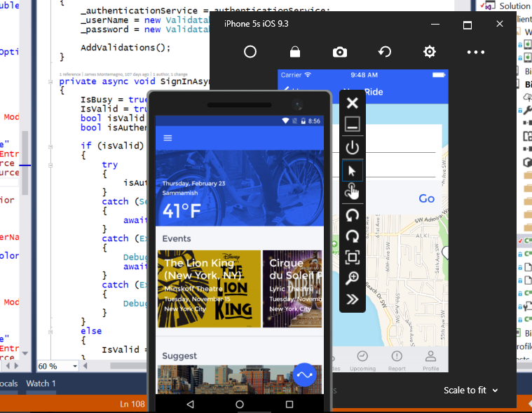Switch to the Locals tab
Screen dimensions: 532x413
(8, 384)
